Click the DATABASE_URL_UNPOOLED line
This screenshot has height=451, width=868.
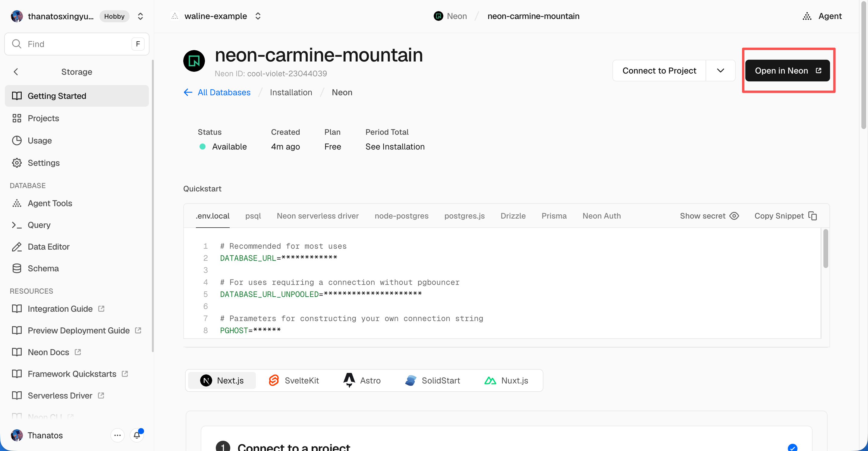(x=321, y=294)
